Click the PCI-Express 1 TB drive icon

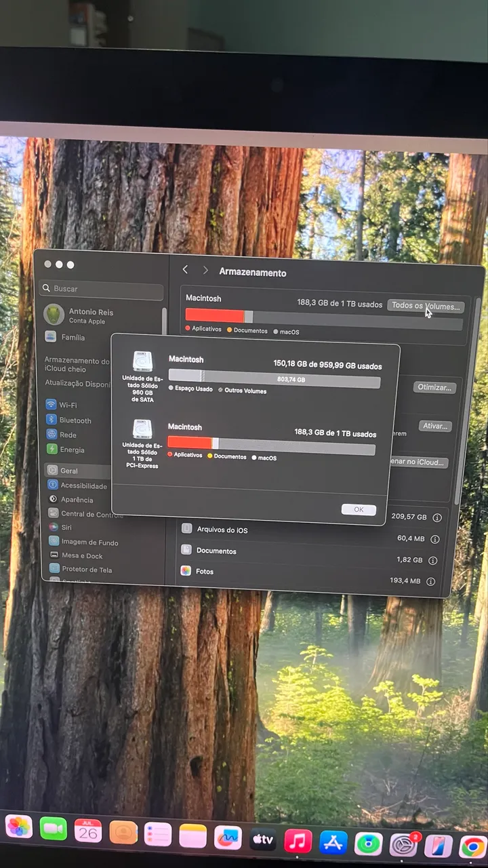click(142, 430)
